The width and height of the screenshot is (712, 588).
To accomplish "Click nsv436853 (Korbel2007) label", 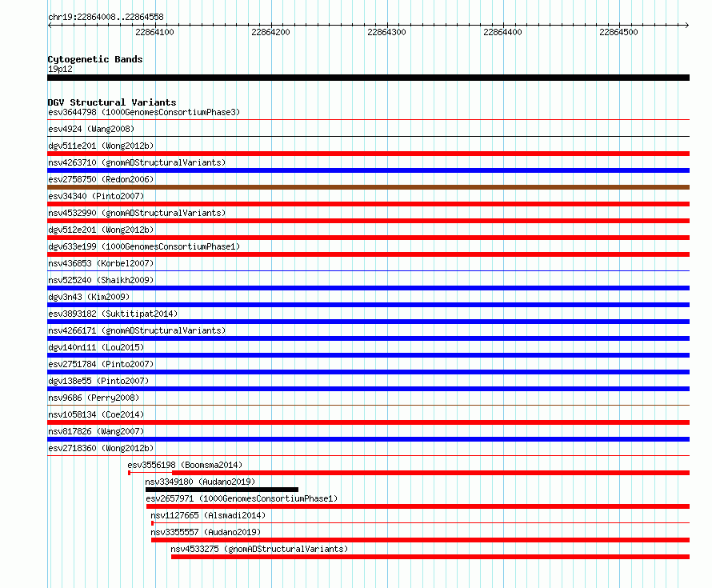I will [x=101, y=263].
